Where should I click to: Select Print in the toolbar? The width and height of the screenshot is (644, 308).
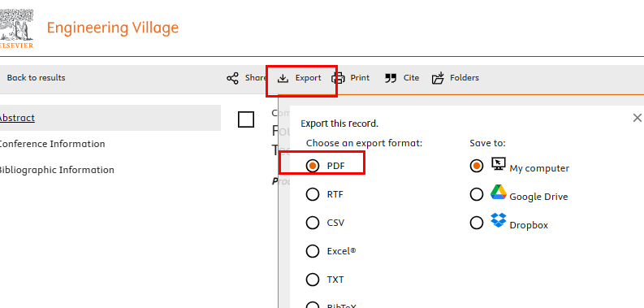pyautogui.click(x=360, y=78)
